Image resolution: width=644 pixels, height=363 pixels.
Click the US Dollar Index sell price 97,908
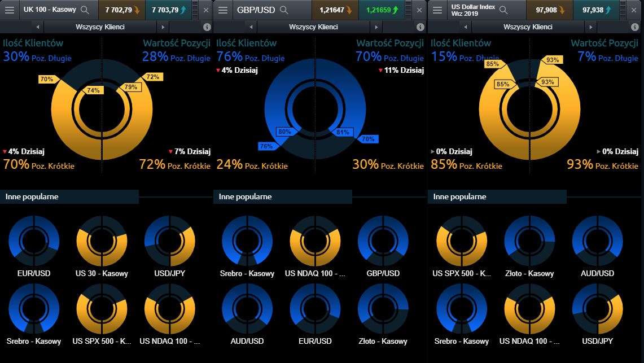549,10
